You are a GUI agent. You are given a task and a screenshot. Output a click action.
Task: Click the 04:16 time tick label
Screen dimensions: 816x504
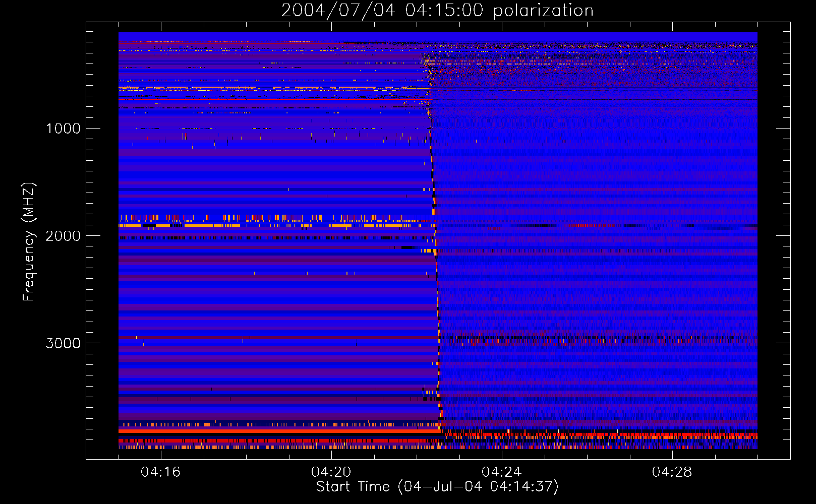coord(161,472)
